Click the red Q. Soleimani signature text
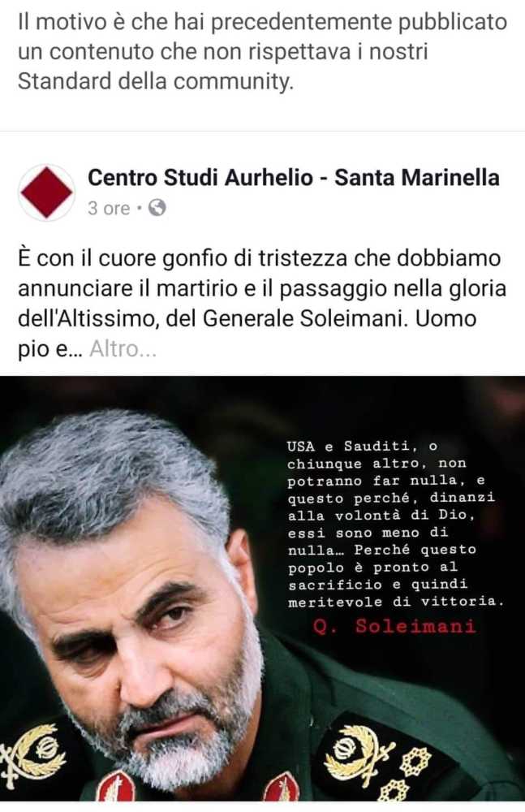The height and width of the screenshot is (812, 525). (x=394, y=627)
